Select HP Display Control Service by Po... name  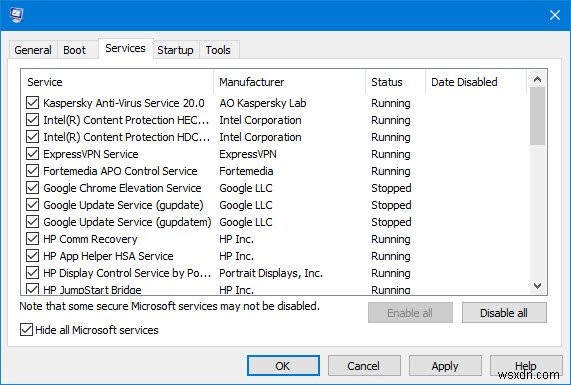tap(127, 273)
